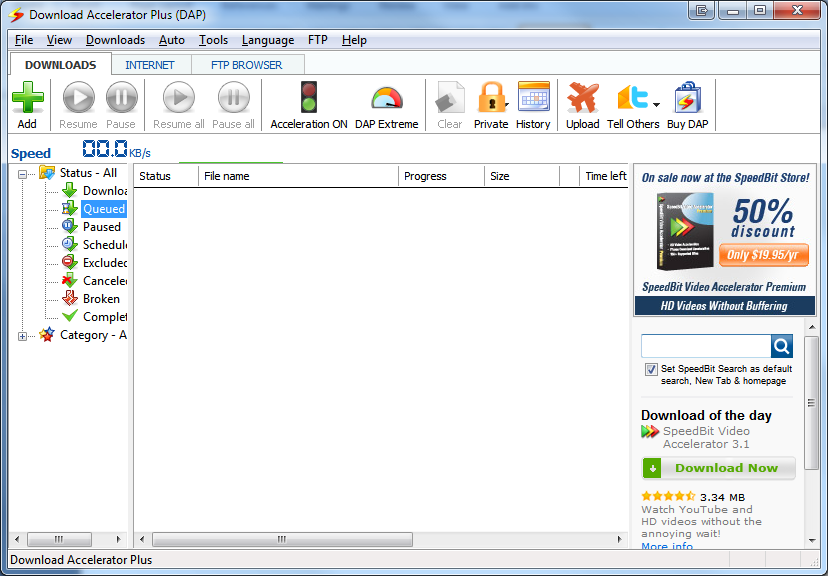Screen dimensions: 828x576
Task: Click the SpeedBit search magnifier
Action: point(781,345)
